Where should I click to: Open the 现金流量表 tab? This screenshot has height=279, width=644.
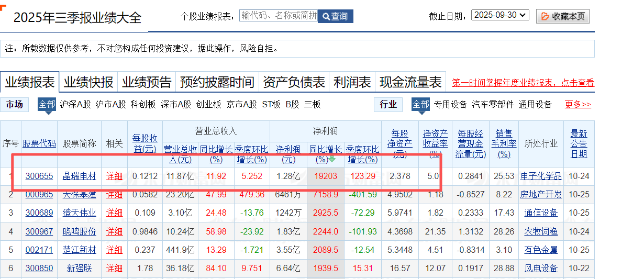410,82
